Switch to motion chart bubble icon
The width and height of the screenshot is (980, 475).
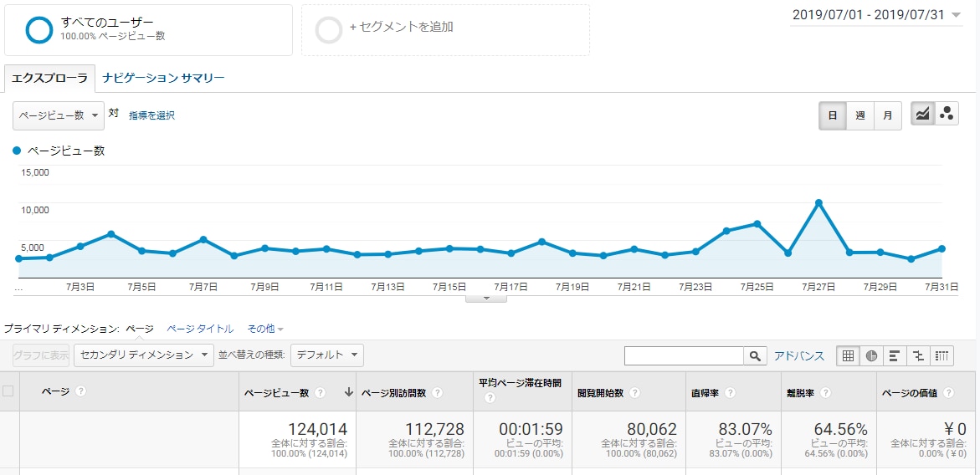coord(947,114)
